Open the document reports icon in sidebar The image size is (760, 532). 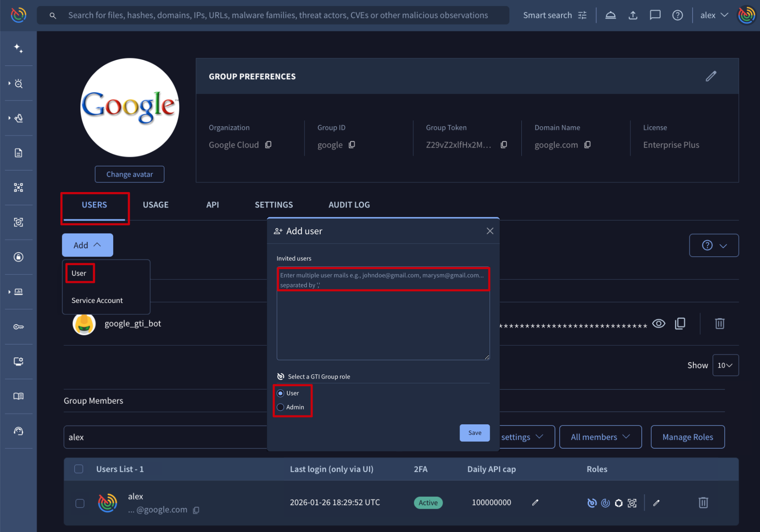pos(18,153)
